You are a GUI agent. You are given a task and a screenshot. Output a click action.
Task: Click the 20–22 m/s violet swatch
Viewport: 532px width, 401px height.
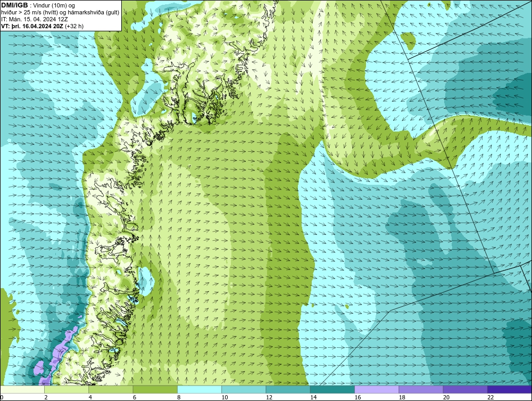click(x=465, y=389)
